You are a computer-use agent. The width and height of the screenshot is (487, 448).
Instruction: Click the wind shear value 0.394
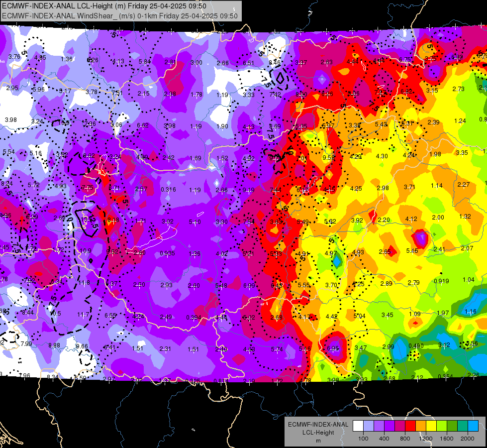coord(194,318)
